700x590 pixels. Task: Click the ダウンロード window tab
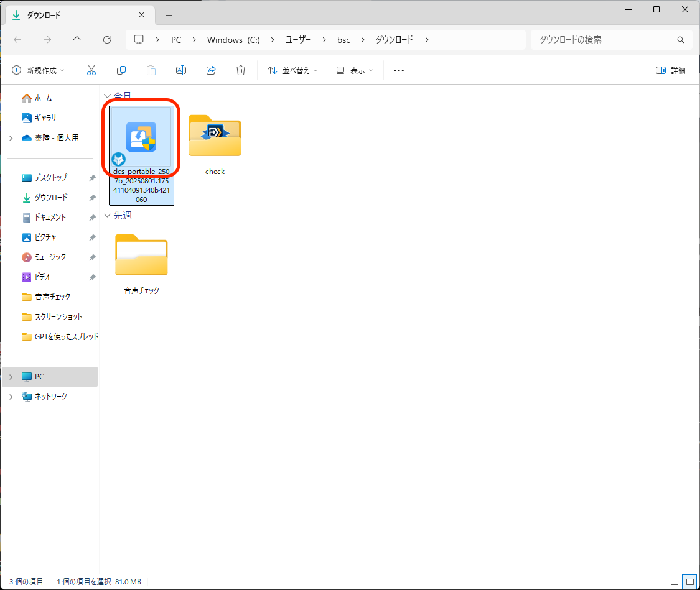(x=80, y=15)
